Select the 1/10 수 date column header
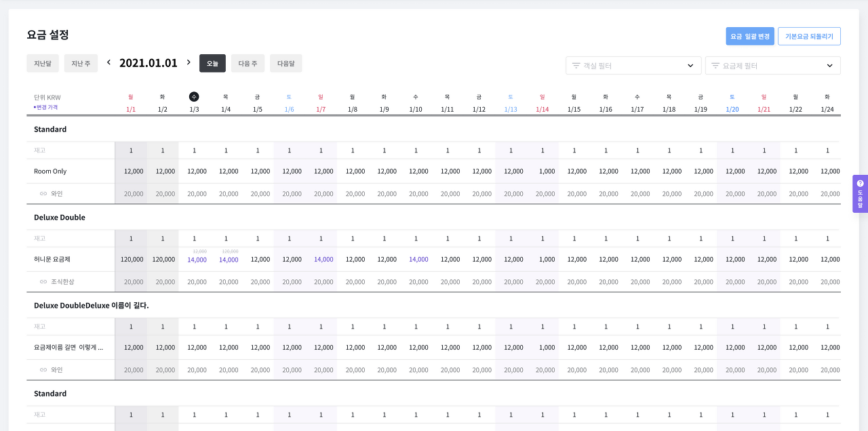The width and height of the screenshot is (868, 431). (x=416, y=103)
